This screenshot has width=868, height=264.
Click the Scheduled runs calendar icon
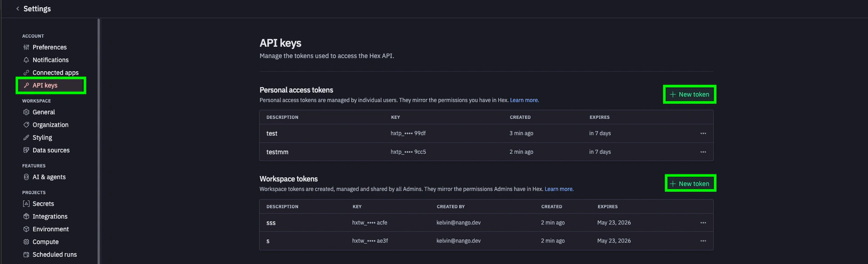pyautogui.click(x=26, y=254)
